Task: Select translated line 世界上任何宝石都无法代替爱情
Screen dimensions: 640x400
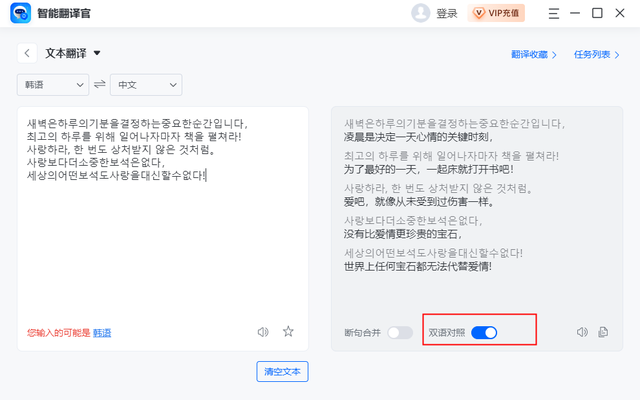Action: coord(418,267)
